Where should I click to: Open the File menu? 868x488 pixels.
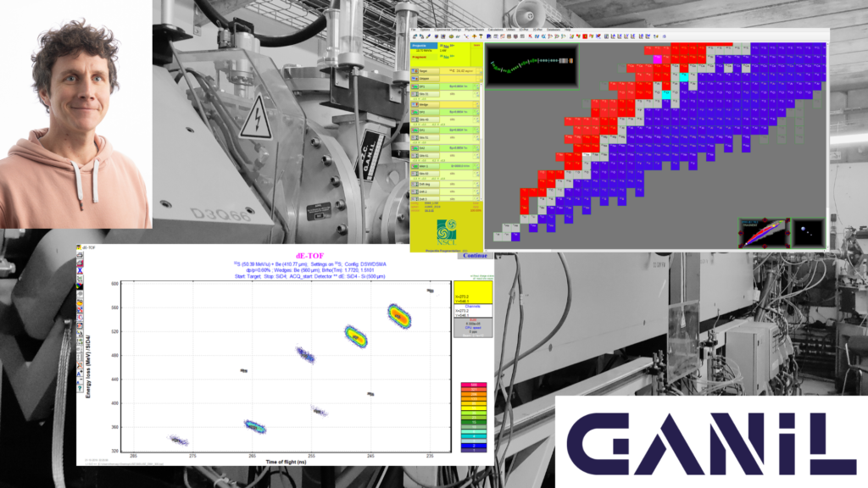pos(415,30)
